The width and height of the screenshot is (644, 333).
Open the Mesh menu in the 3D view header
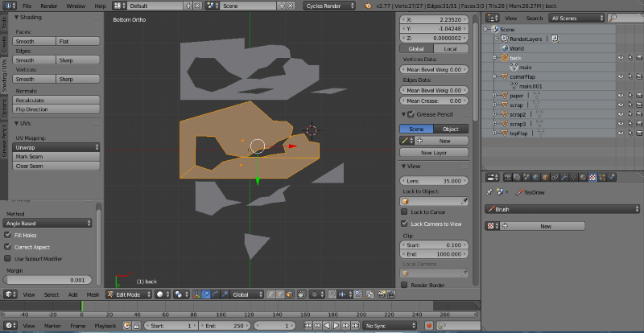(93, 294)
